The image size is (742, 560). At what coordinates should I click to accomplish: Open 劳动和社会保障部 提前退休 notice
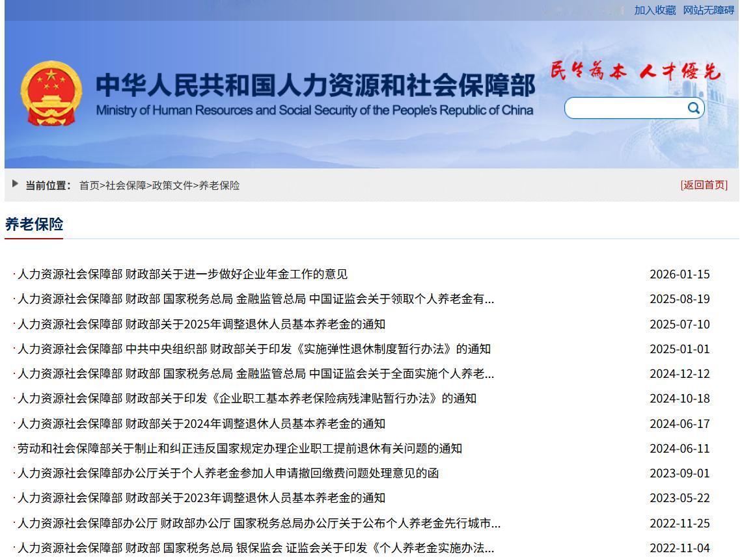(240, 448)
